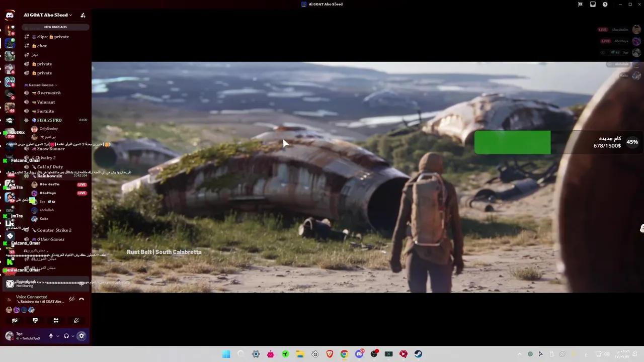Open Discord home via the logo icon
This screenshot has height=362, width=644.
(x=10, y=15)
